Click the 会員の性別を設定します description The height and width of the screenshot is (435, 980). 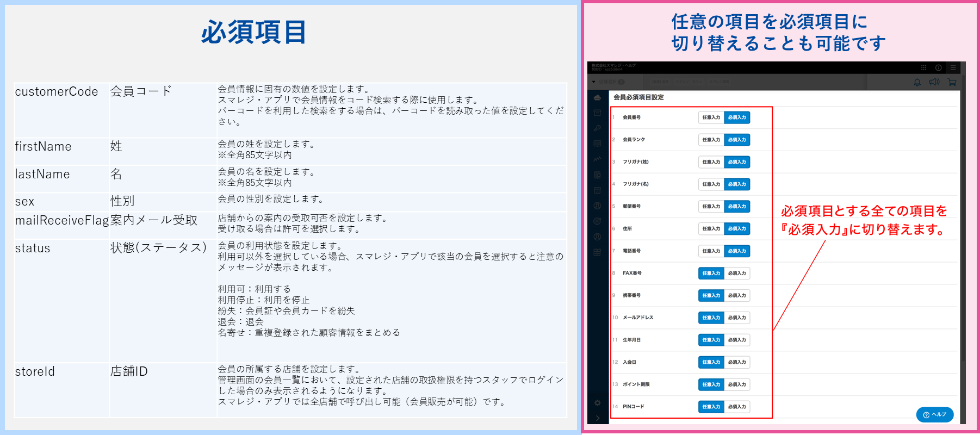click(x=271, y=199)
